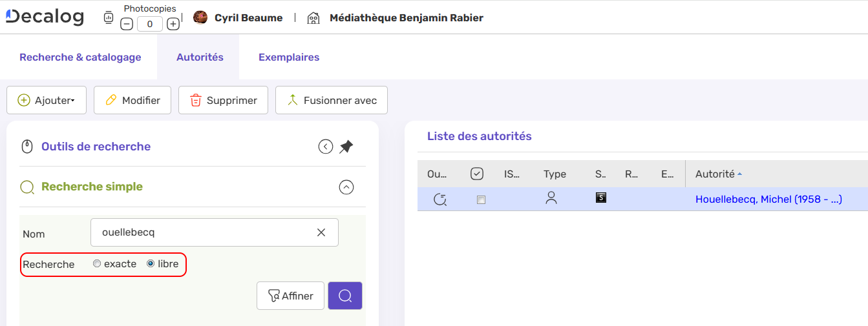This screenshot has height=326, width=868.
Task: Click the R... column header
Action: (631, 174)
